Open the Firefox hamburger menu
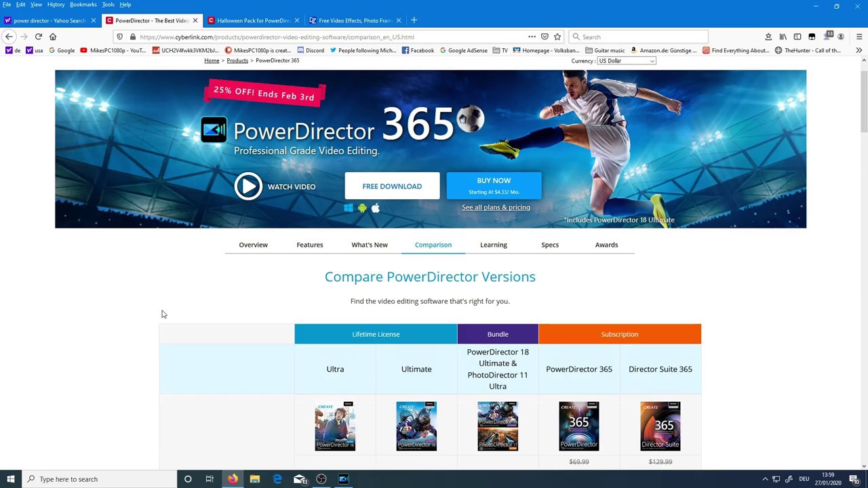 (859, 37)
